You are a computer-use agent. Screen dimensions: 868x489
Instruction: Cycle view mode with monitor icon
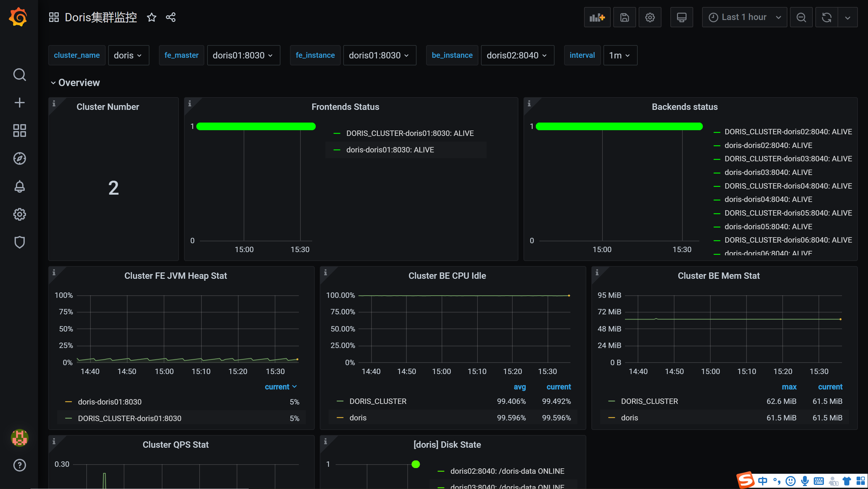[x=681, y=17]
